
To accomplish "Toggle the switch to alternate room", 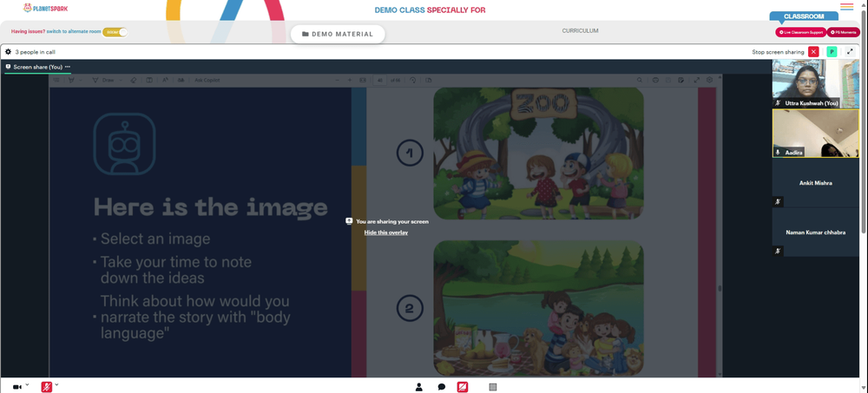I will (x=115, y=32).
